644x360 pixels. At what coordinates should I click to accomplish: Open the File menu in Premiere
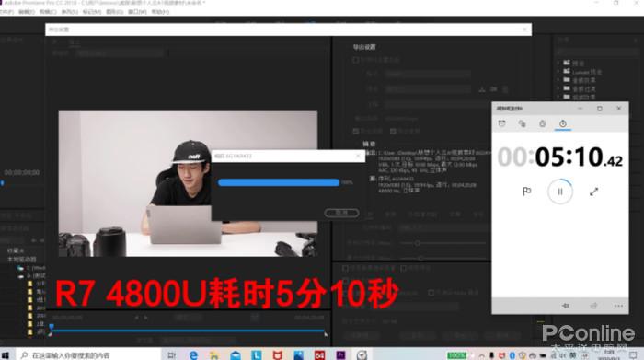click(x=6, y=11)
